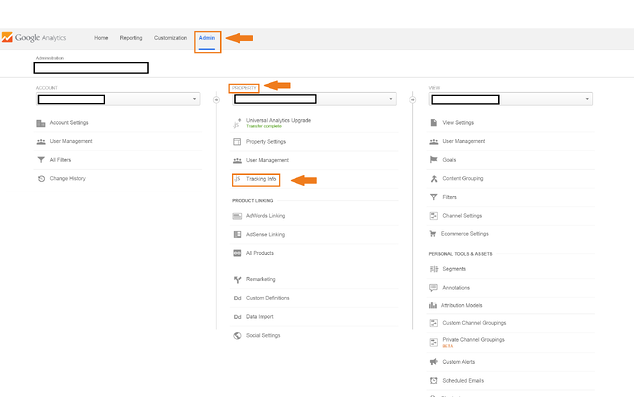Open Content Grouping
The image size is (634, 397).
pos(463,178)
